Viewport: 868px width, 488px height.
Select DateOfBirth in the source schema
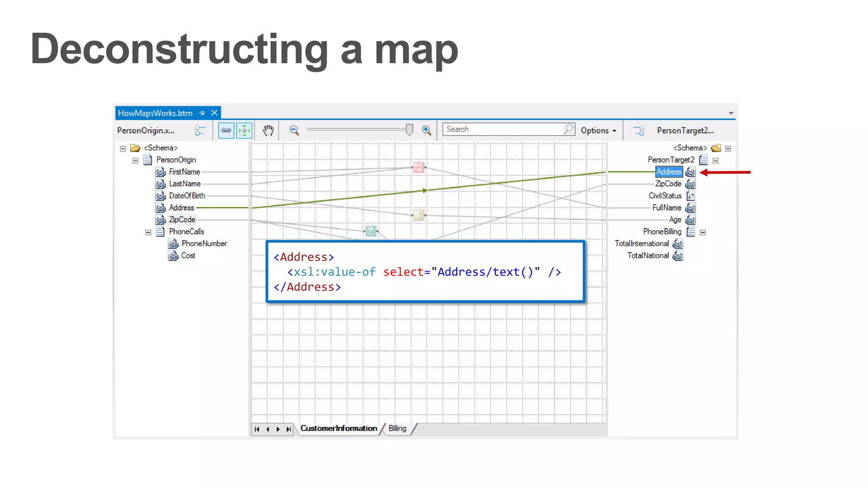coord(187,196)
